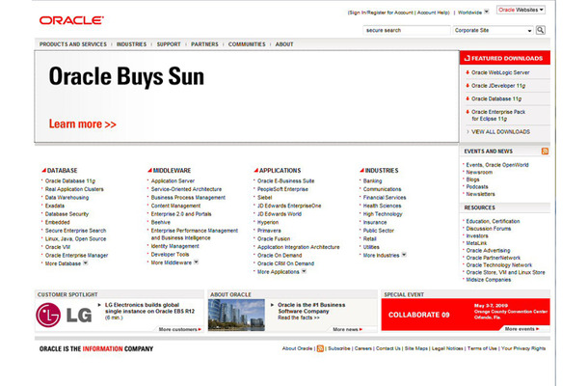Expand the More Database list
This screenshot has width=588, height=386.
pos(86,263)
